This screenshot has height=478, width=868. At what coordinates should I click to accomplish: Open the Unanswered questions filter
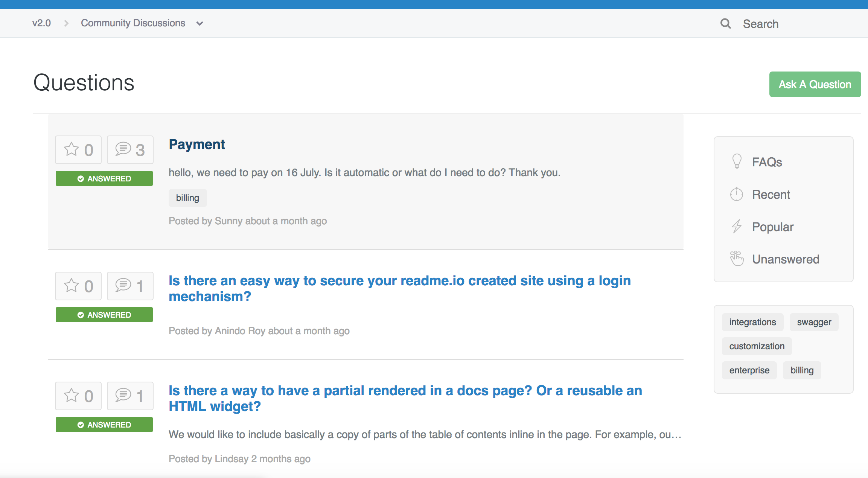786,259
